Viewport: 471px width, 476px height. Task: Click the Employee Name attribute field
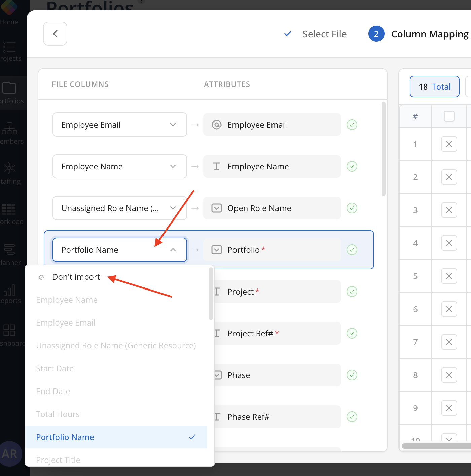click(272, 166)
